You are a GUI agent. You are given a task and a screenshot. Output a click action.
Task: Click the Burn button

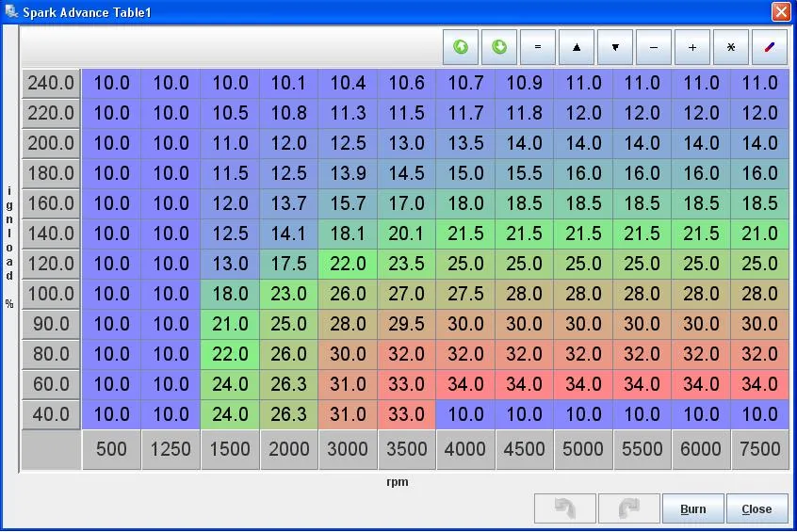tap(692, 508)
